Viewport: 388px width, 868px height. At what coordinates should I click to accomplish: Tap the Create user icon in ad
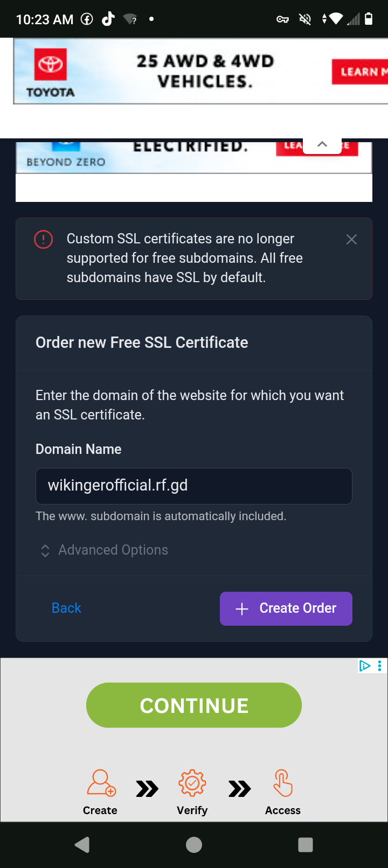coord(101,782)
